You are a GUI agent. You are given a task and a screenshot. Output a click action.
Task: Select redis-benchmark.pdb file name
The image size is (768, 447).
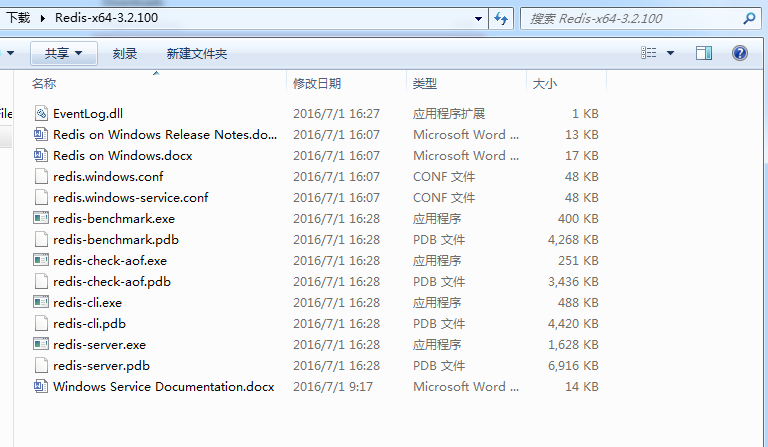[116, 240]
